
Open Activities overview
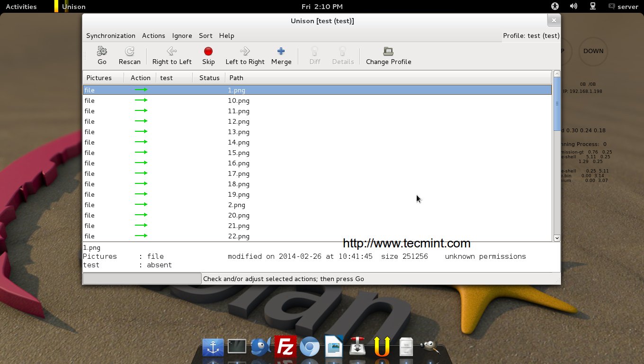pos(21,7)
